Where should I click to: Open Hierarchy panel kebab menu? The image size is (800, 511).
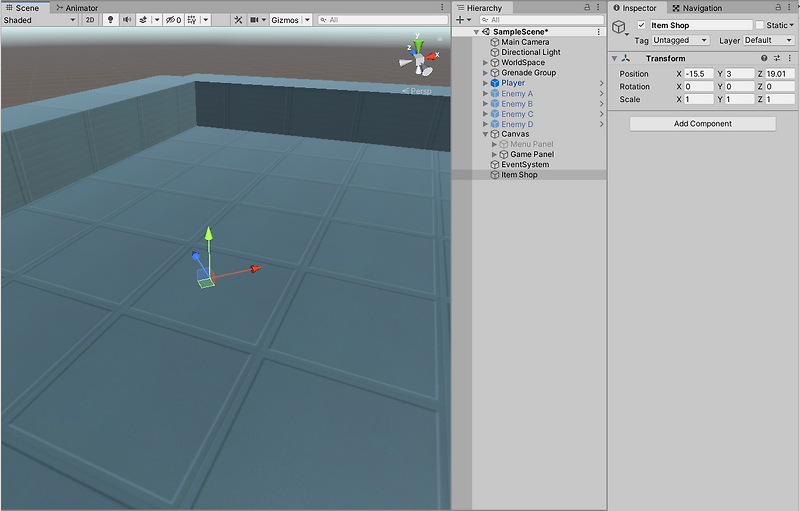point(598,7)
